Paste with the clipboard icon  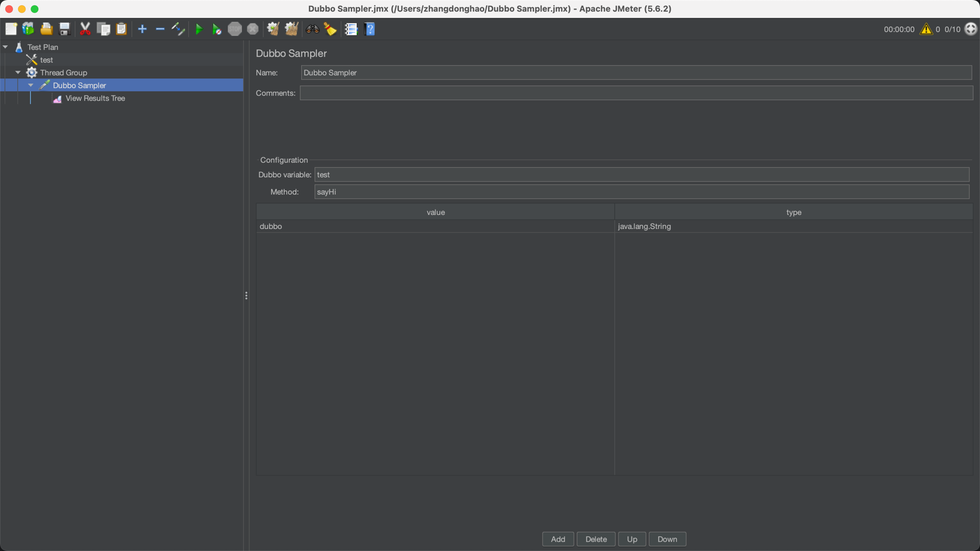click(x=121, y=29)
